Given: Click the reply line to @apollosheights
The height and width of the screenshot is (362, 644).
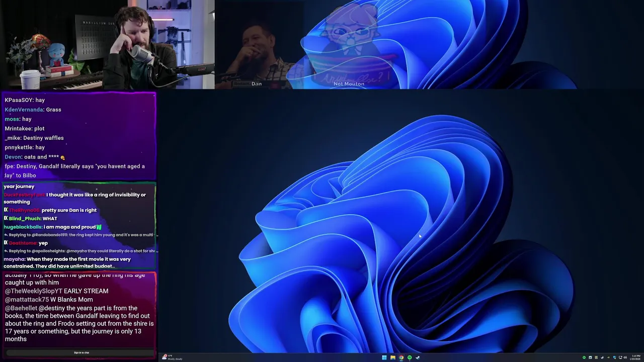Looking at the screenshot, I should (81, 251).
